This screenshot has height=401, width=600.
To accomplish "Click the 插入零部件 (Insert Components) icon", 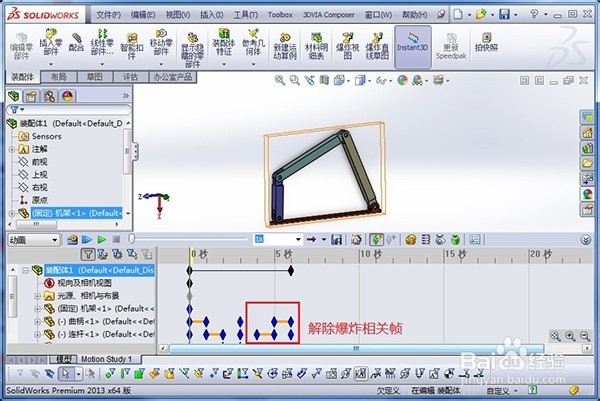I will 51,42.
